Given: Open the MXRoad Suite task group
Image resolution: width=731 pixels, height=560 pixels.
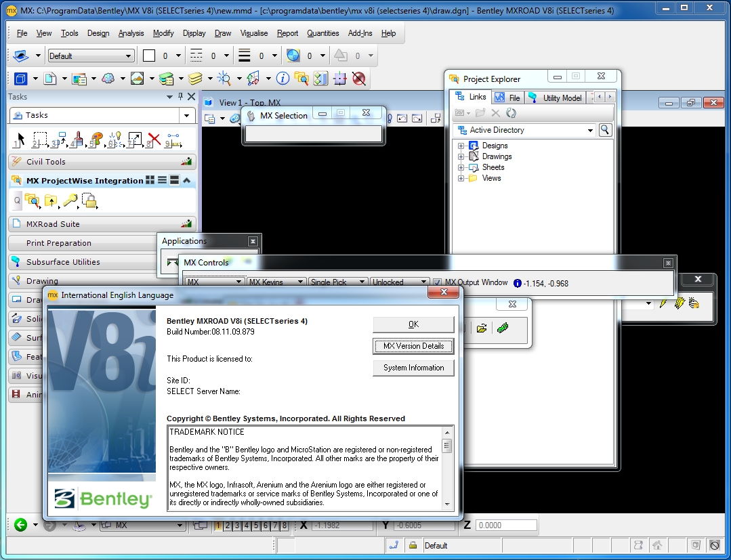Looking at the screenshot, I should pyautogui.click(x=102, y=224).
